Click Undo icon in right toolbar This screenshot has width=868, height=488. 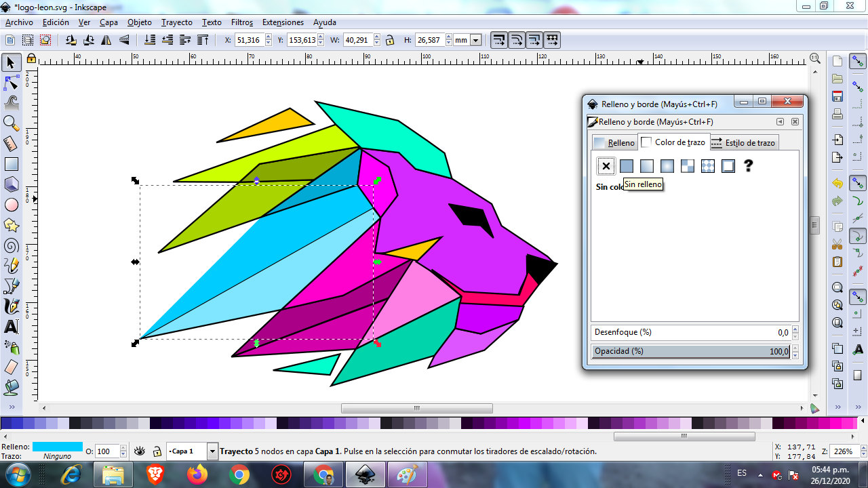tap(837, 184)
